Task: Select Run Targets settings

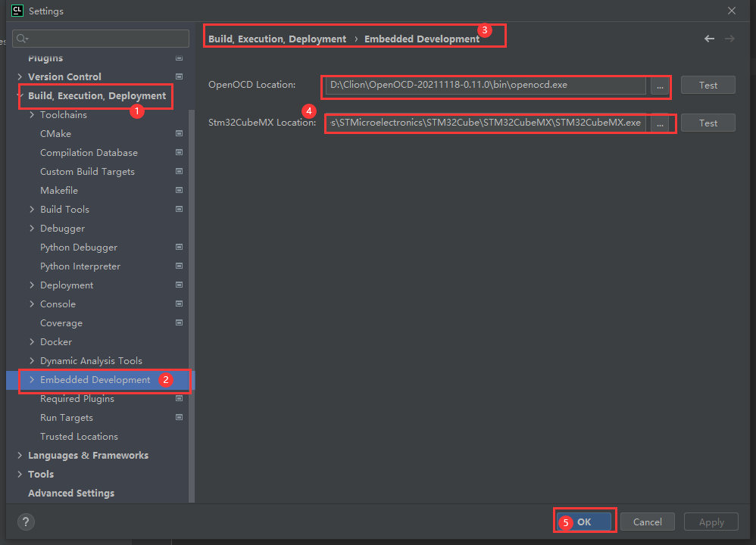Action: (67, 417)
